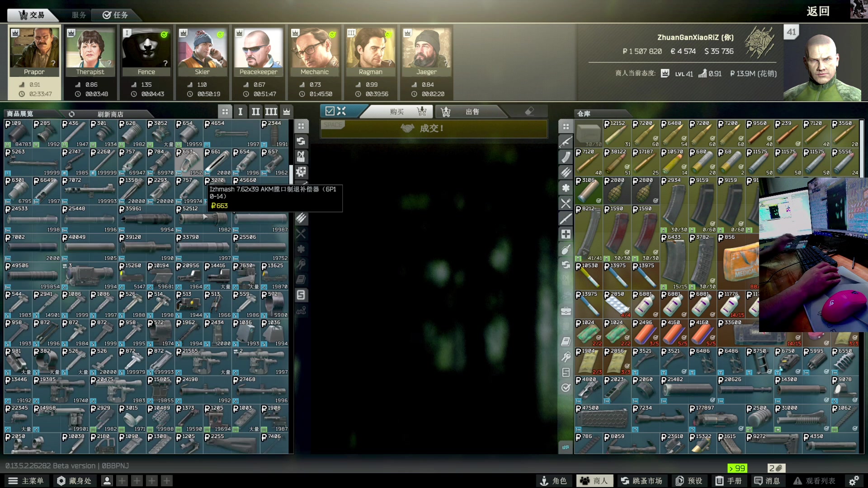This screenshot has width=868, height=488.
Task: Show all loyalty levels grid filter
Action: pos(225,111)
